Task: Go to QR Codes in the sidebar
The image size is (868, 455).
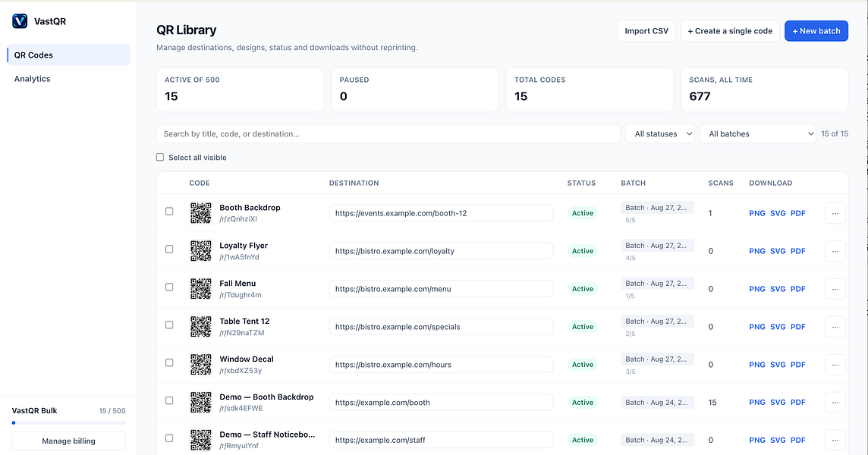Action: (x=68, y=55)
